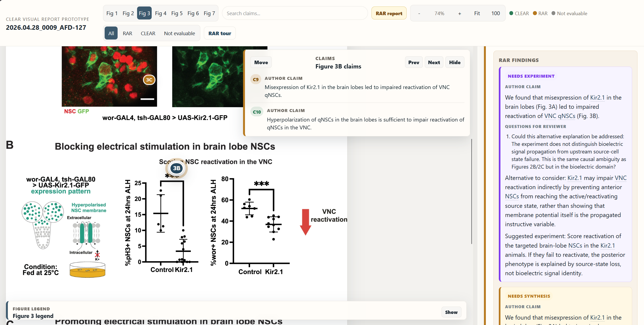Switch to Fig 5 tab
This screenshot has height=325, width=644.
click(177, 13)
